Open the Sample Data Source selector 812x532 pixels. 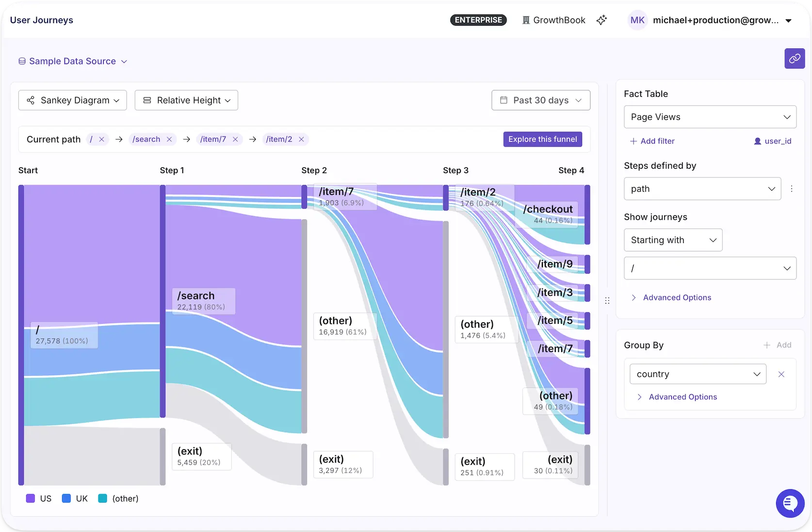73,61
